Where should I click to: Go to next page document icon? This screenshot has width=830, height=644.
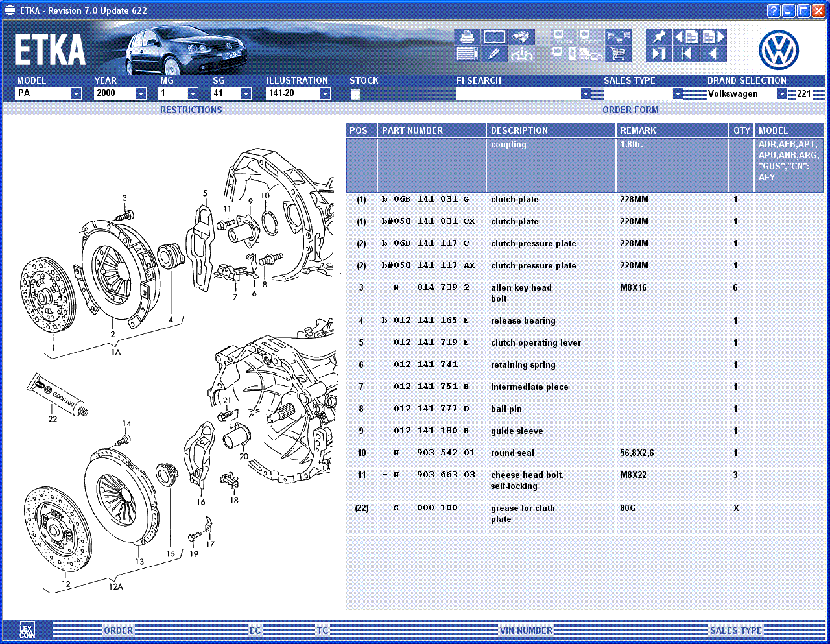(x=713, y=37)
